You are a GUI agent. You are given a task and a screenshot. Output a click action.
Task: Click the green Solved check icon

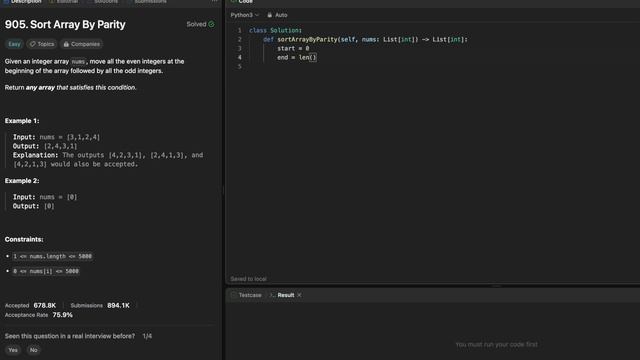pyautogui.click(x=211, y=24)
